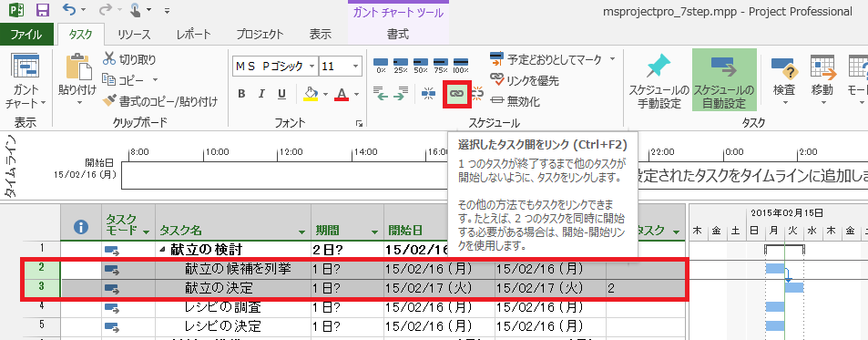
Task: Mark task 0% complete
Action: [381, 65]
